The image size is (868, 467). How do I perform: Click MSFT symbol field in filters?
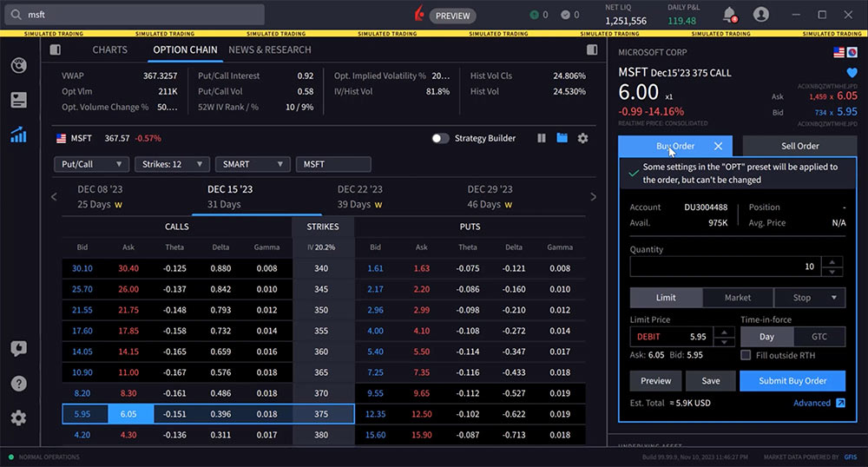coord(333,164)
